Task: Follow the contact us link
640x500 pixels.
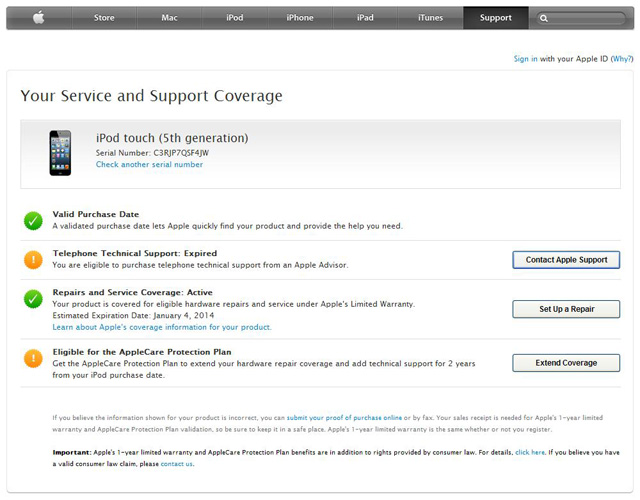Action: pos(176,464)
